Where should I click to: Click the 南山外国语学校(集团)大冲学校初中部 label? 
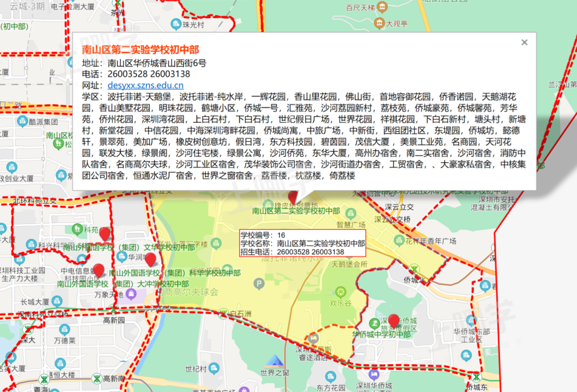(123, 284)
